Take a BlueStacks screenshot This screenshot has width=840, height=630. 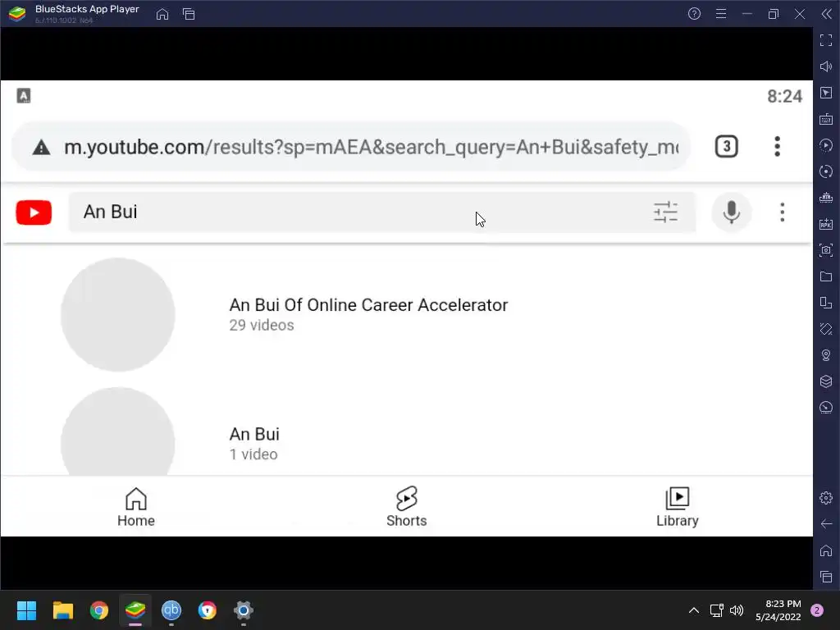(826, 250)
